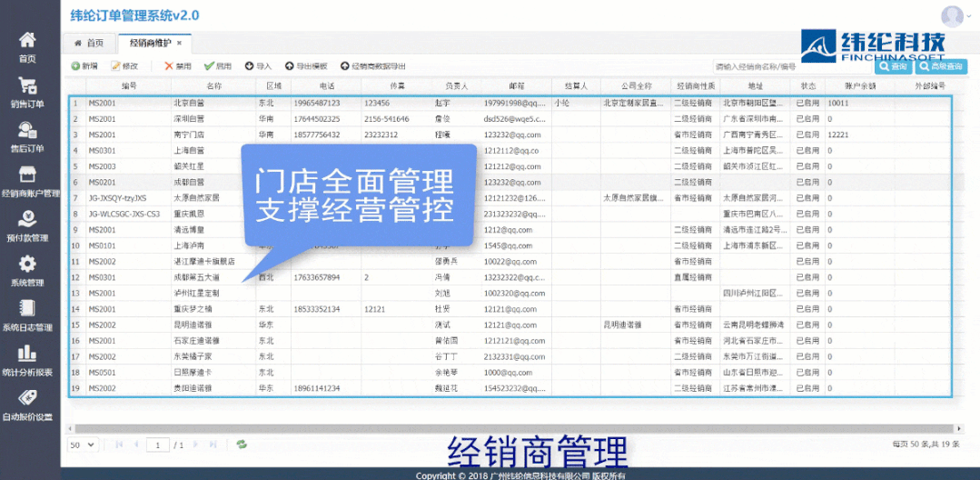
Task: Click the 区域 column header
Action: click(273, 86)
